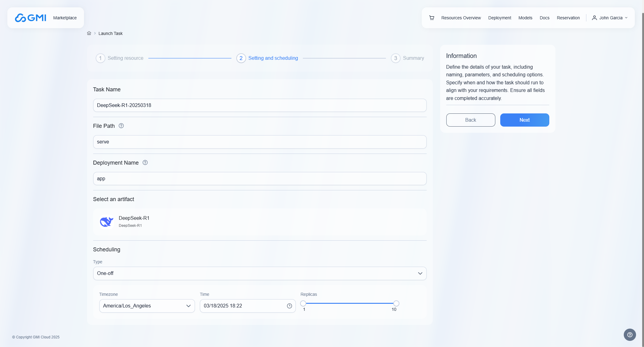Select the DeepSeek-R1 artifact card

point(260,222)
